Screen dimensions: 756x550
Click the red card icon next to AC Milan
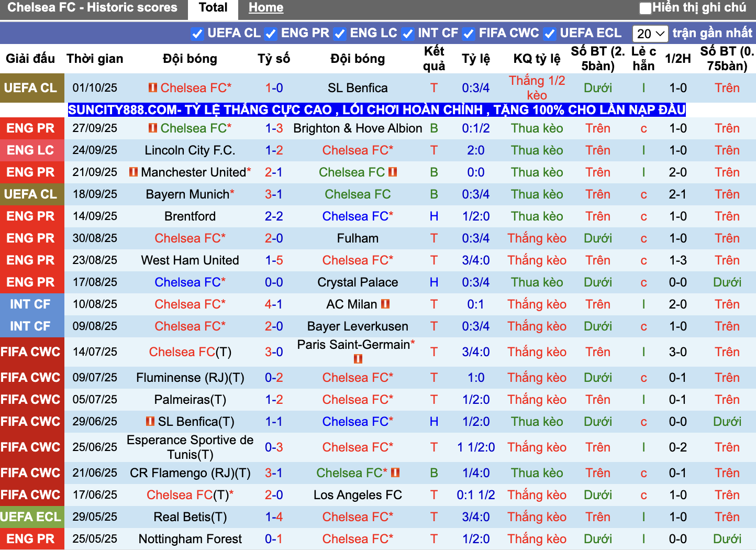385,304
